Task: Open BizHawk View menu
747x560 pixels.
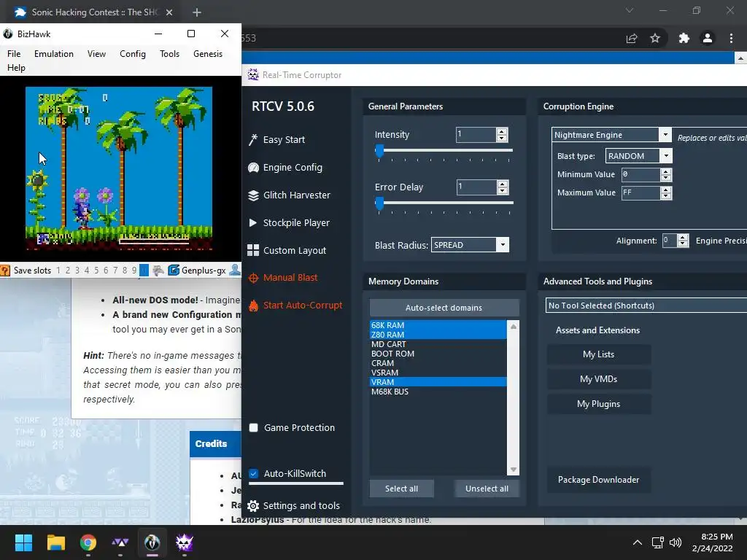Action: 97,54
